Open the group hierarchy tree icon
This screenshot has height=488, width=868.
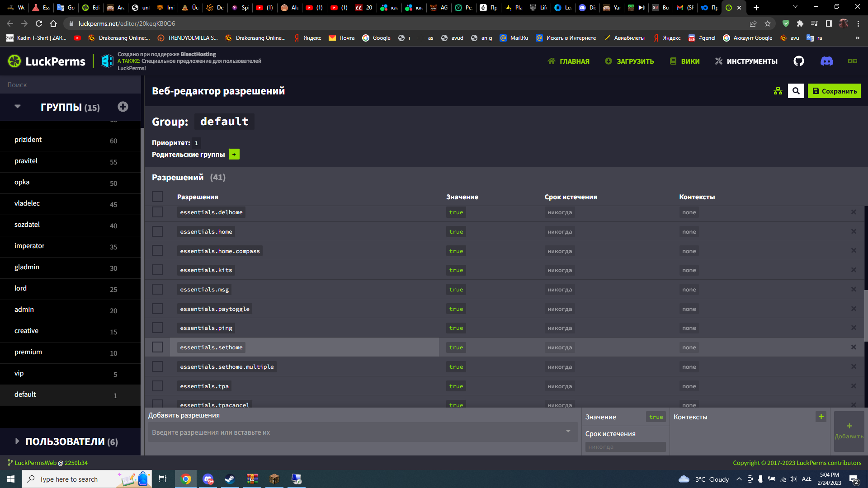pyautogui.click(x=778, y=91)
